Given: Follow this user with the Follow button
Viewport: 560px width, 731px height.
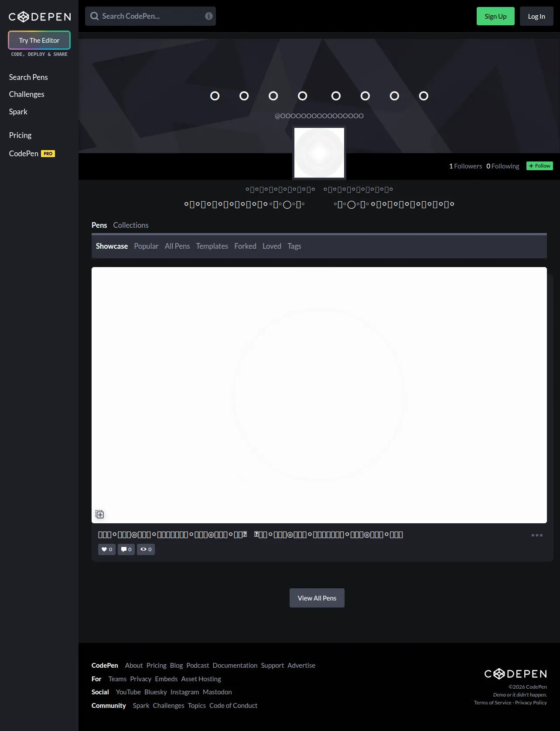Looking at the screenshot, I should tap(540, 166).
